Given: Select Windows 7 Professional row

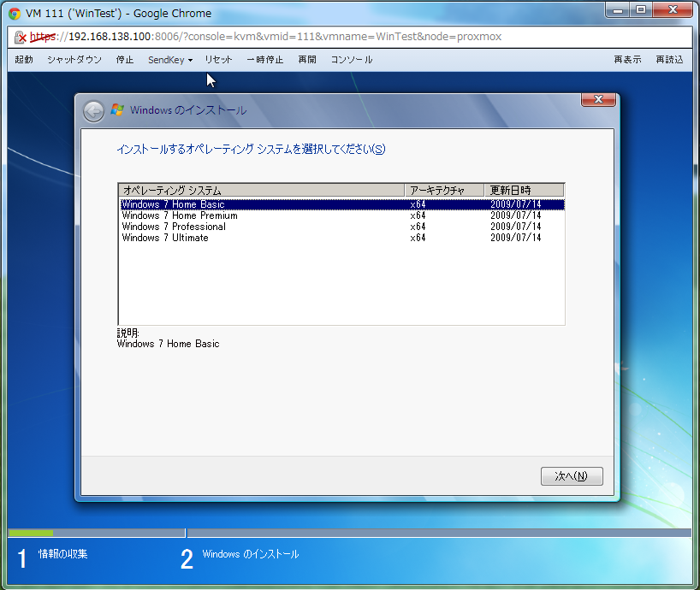Looking at the screenshot, I should click(342, 227).
